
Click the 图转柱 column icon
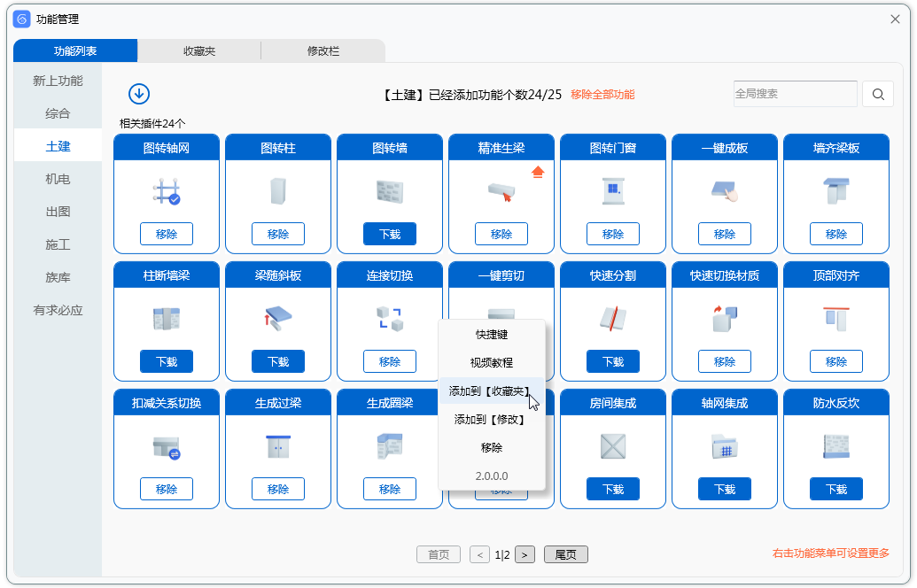pos(278,192)
